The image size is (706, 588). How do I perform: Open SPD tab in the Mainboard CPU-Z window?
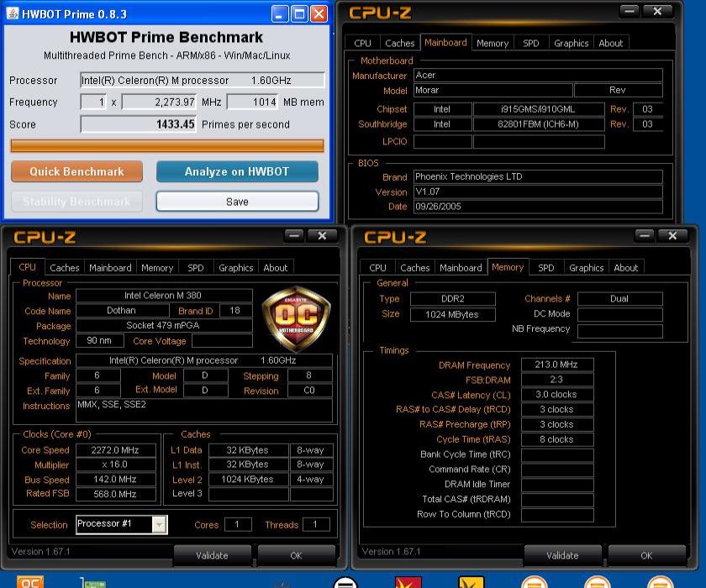tap(531, 43)
